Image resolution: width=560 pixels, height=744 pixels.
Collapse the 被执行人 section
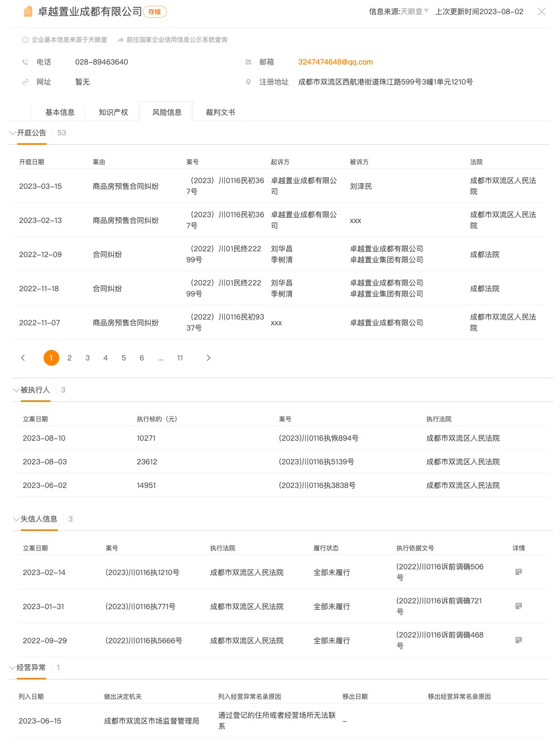coord(16,390)
